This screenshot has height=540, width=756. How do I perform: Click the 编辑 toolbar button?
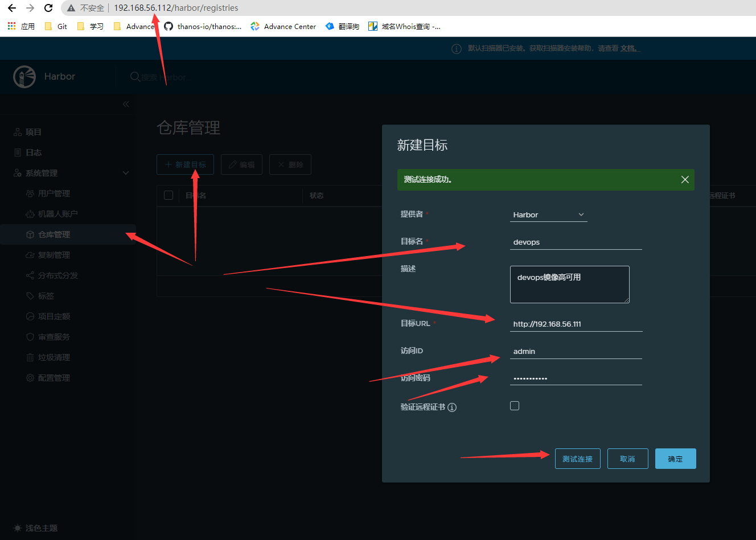tap(241, 164)
